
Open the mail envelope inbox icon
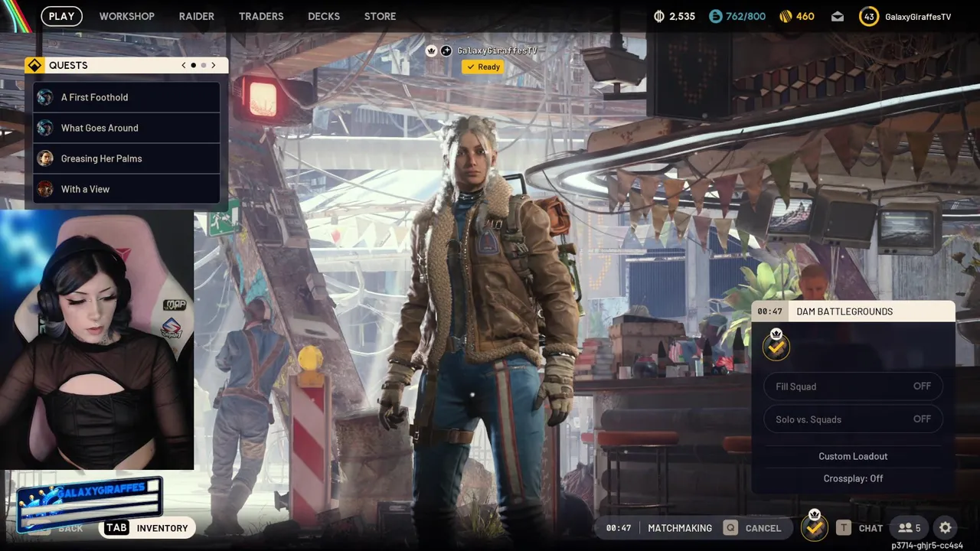pyautogui.click(x=838, y=16)
